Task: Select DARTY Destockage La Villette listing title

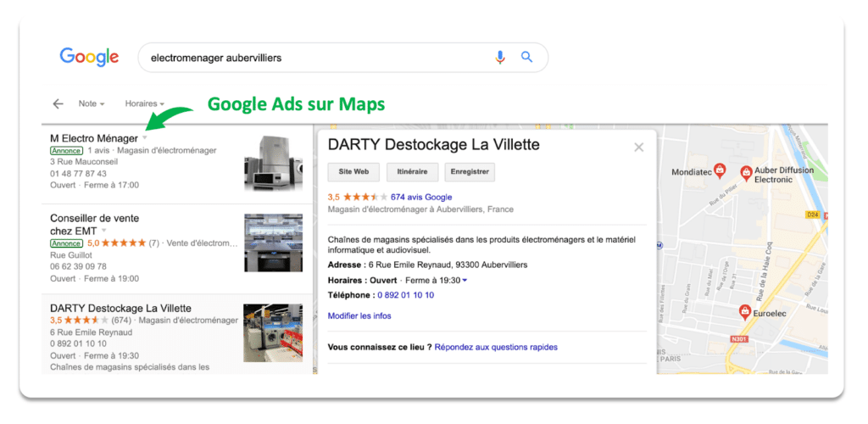Action: 120,308
